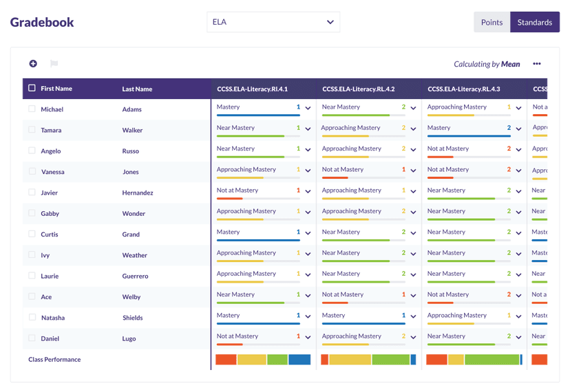Expand Natasha Shields RL.4.2 mastery chevron
The width and height of the screenshot is (570, 392).
tap(413, 316)
